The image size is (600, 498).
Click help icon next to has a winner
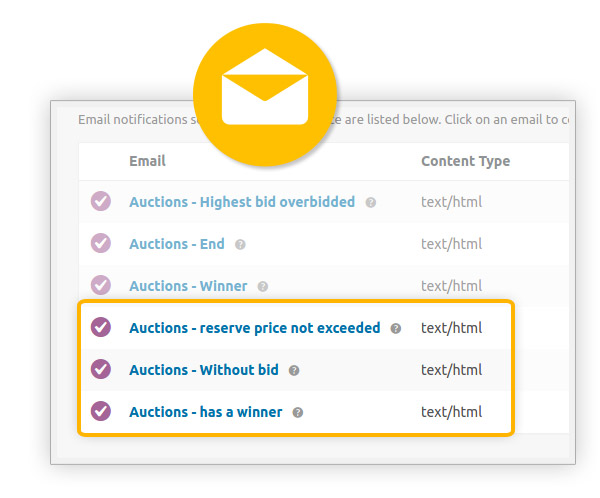[298, 413]
